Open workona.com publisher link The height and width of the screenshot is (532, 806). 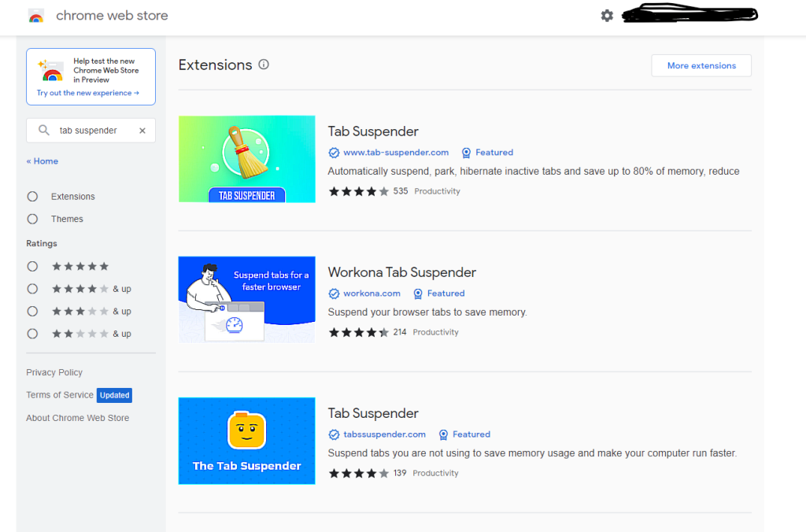coord(372,294)
